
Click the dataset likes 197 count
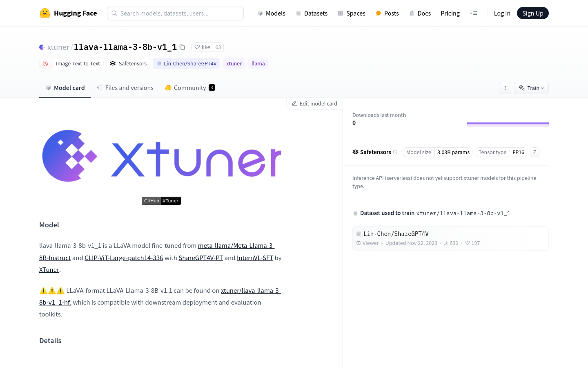(x=473, y=243)
